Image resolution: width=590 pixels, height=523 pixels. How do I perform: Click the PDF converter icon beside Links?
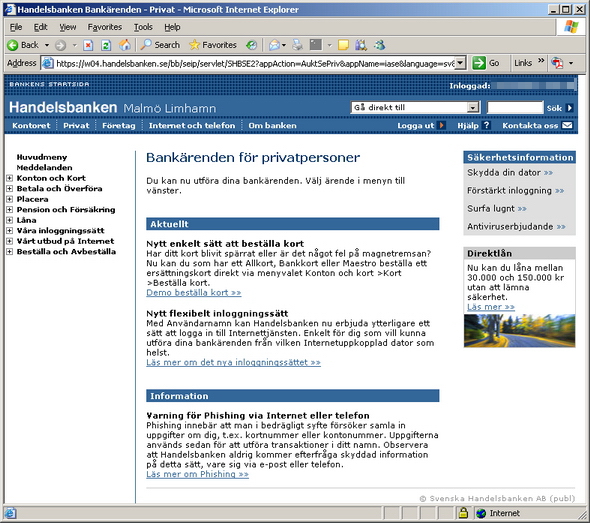tap(557, 63)
